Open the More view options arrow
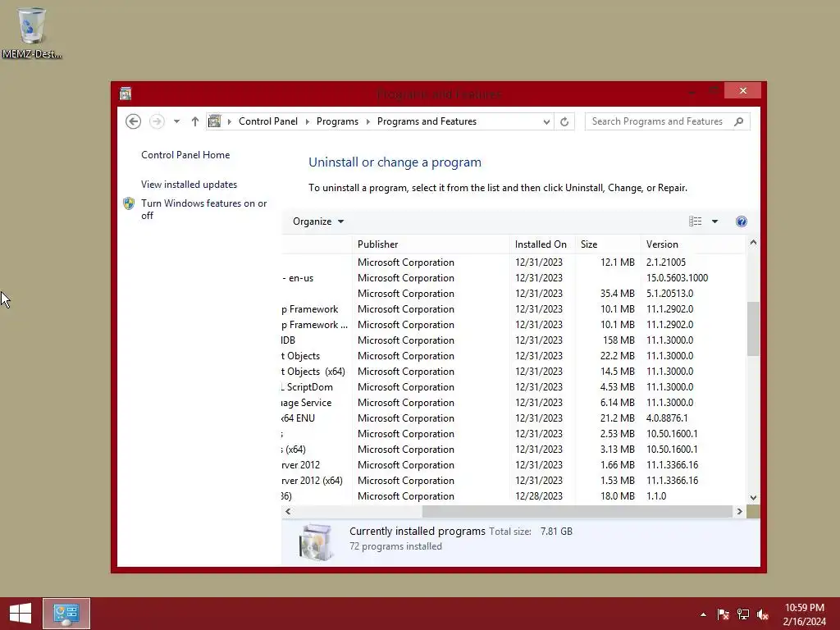The image size is (840, 630). coord(714,221)
